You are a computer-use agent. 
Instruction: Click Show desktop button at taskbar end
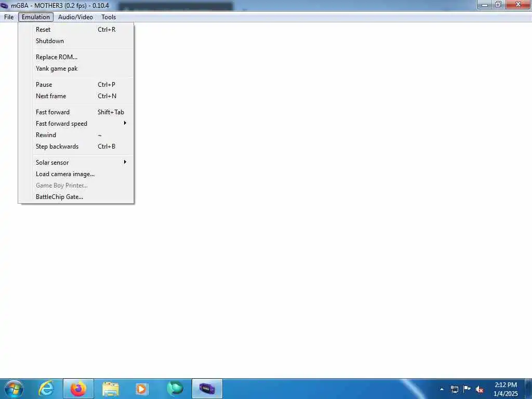pos(528,389)
